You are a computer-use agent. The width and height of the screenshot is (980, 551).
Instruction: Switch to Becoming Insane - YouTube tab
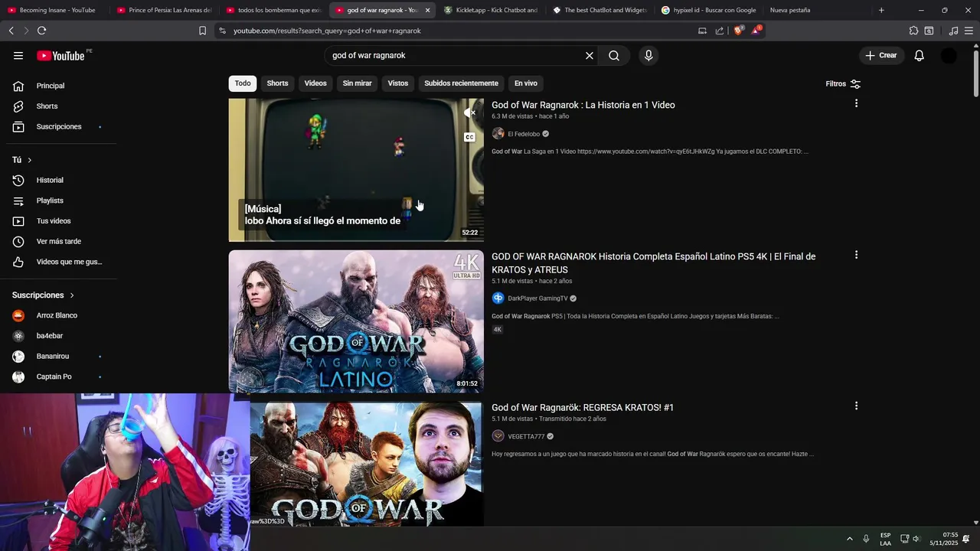point(52,10)
